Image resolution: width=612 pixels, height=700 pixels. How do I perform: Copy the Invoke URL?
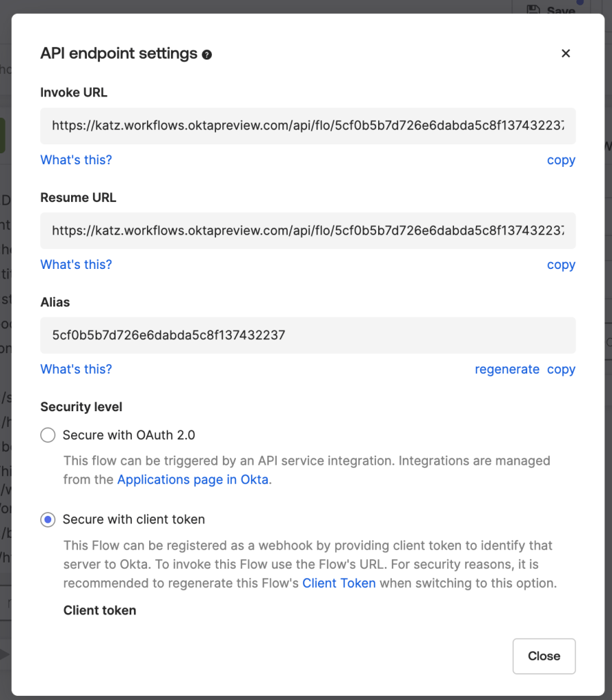point(561,159)
